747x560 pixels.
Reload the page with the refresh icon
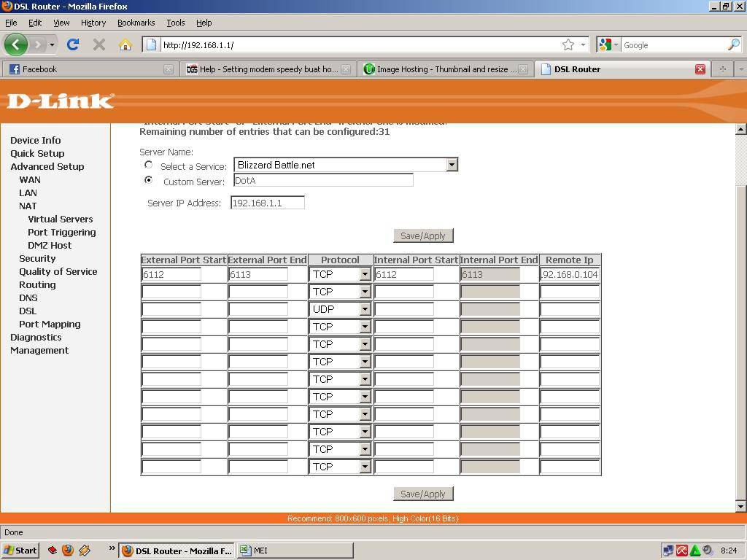click(x=73, y=44)
